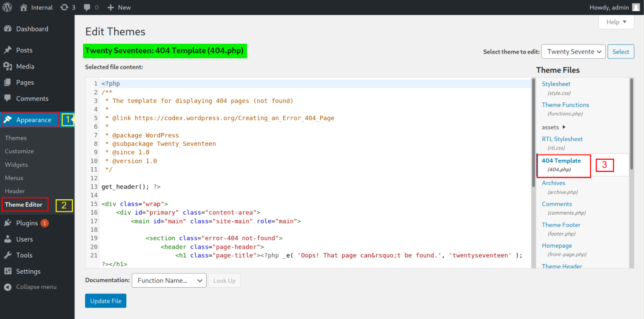Open the comments bubble icon in admin bar
Image resolution: width=644 pixels, height=319 pixels.
pos(87,7)
